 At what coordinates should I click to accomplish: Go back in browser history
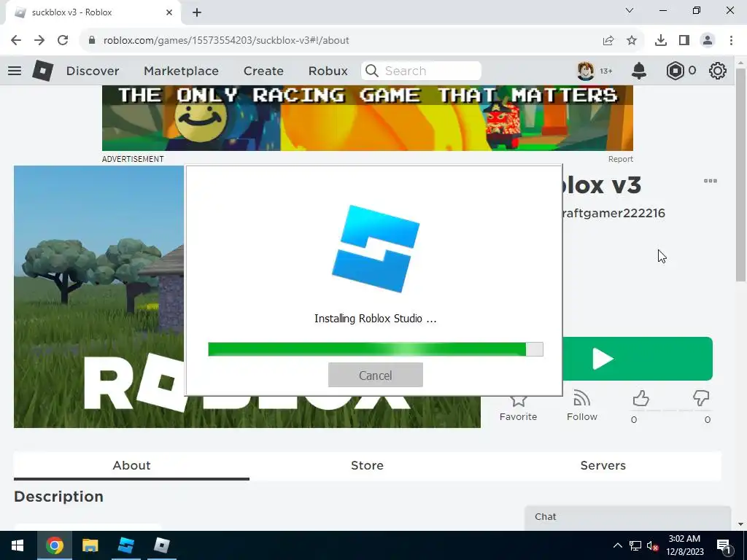click(16, 41)
